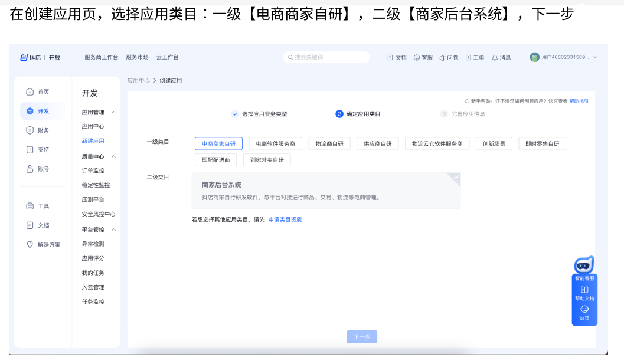
Task: Select 物流云仓软件服务商 category
Action: coord(437,143)
